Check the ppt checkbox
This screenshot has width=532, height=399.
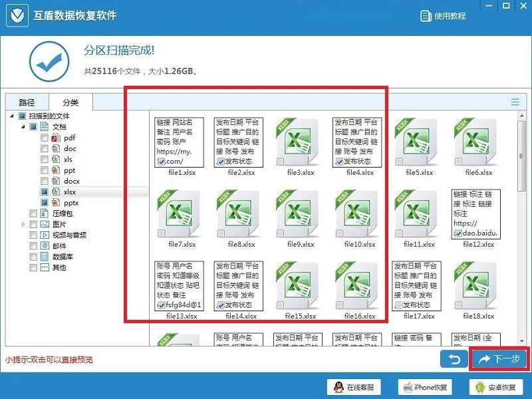pyautogui.click(x=45, y=170)
